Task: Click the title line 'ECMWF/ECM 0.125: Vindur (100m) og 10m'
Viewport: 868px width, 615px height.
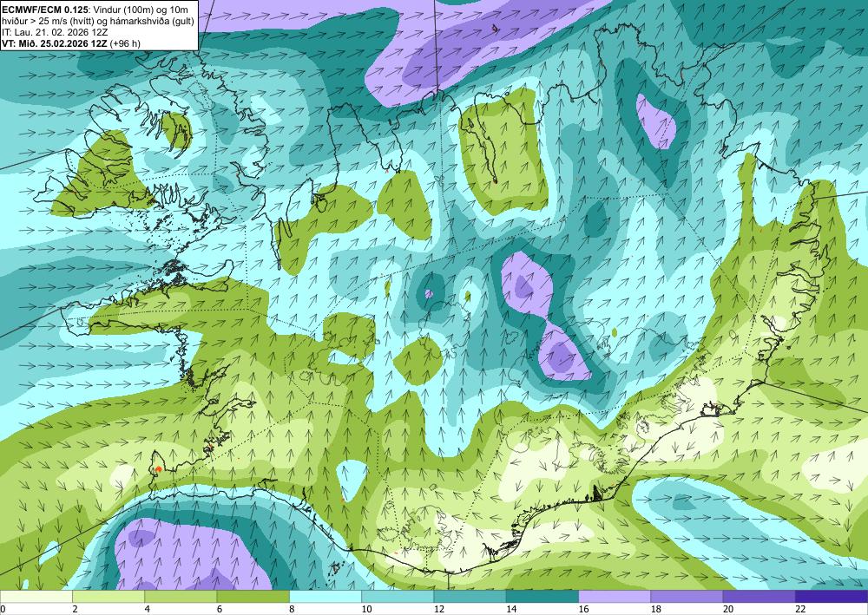Action: 95,9
